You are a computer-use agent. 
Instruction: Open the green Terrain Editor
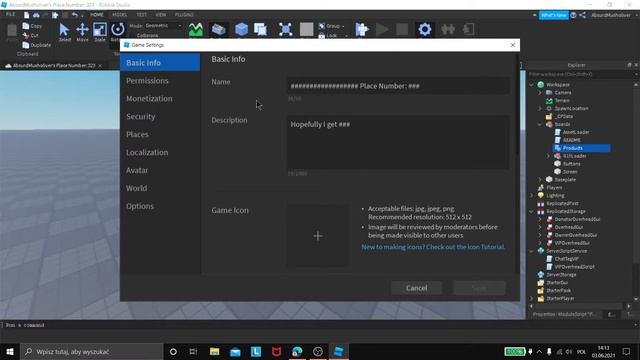coord(196,29)
